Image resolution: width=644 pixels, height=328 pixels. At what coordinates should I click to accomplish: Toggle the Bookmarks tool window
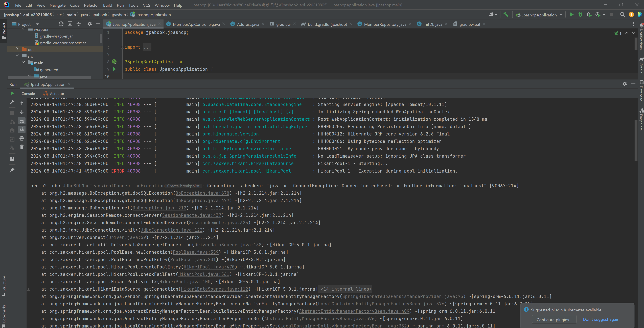(4, 316)
